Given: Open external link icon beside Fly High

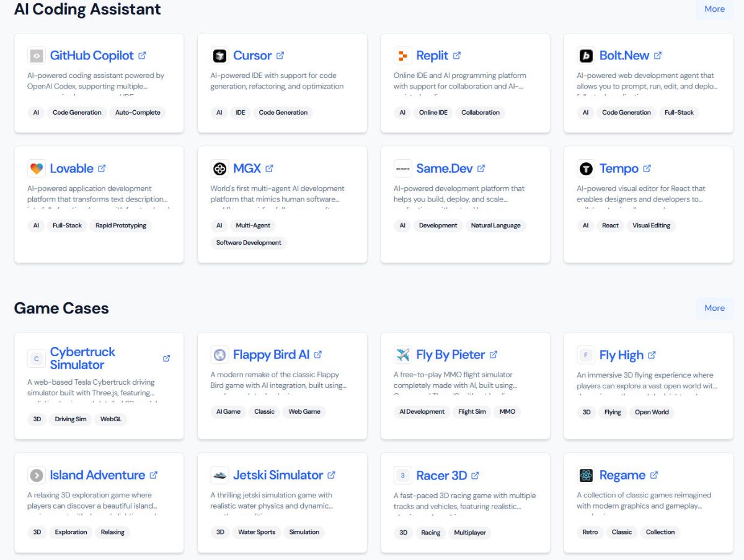Looking at the screenshot, I should pos(652,355).
